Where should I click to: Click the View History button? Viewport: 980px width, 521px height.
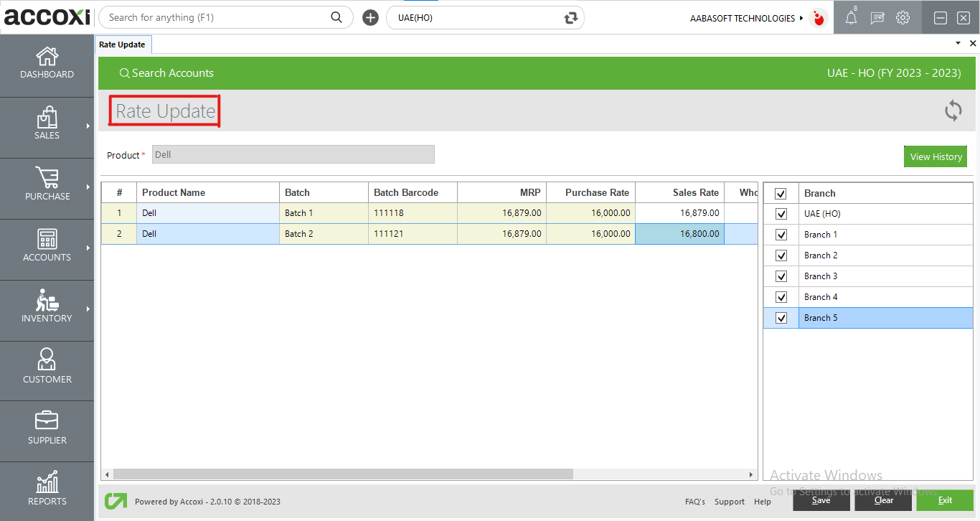(935, 156)
